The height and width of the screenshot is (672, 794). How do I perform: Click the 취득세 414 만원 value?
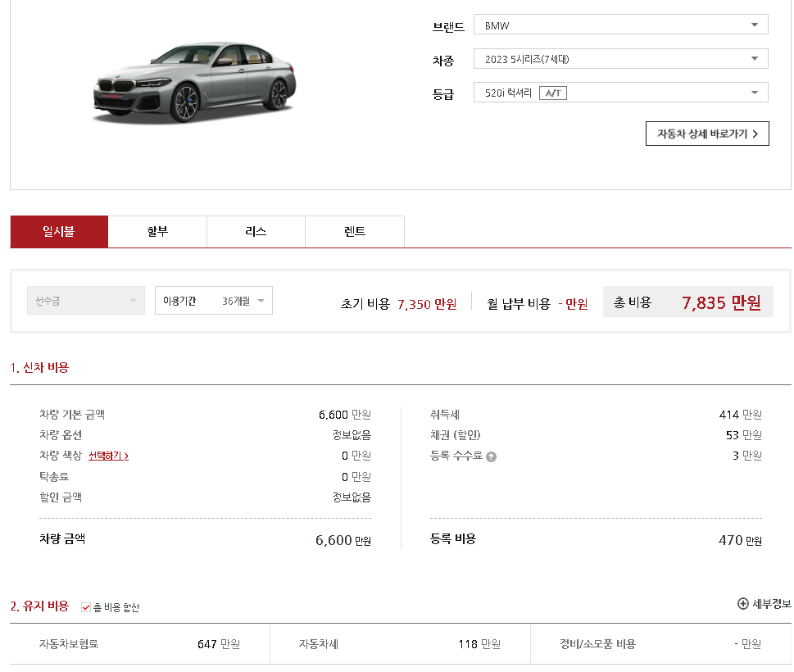point(740,415)
